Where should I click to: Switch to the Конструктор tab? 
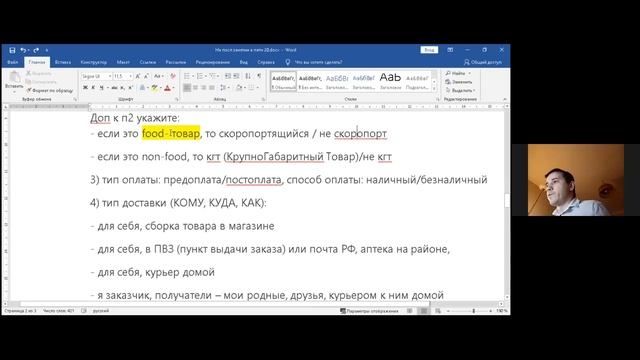(x=93, y=62)
